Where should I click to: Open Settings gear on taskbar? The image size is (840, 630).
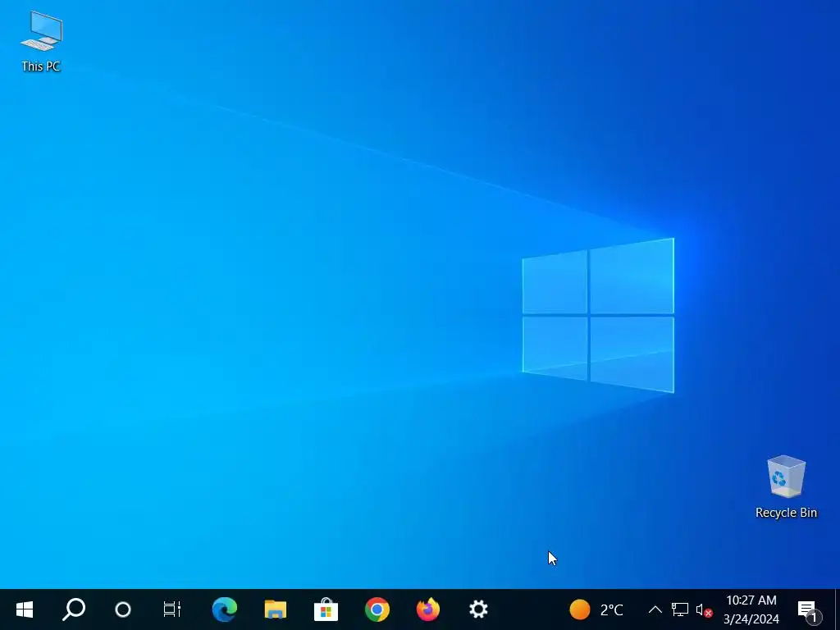coord(478,609)
